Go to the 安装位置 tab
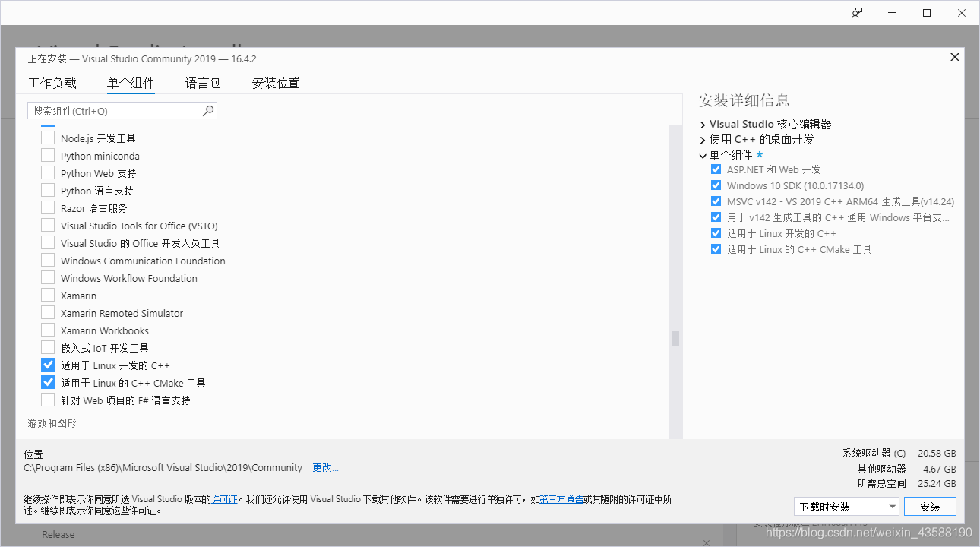 click(x=276, y=83)
